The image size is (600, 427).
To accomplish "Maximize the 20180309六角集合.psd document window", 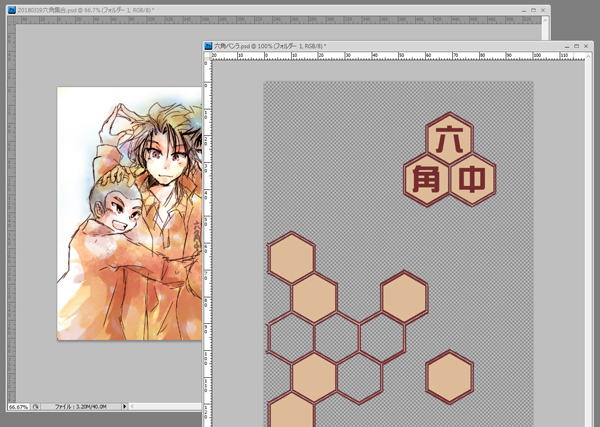I will (533, 10).
